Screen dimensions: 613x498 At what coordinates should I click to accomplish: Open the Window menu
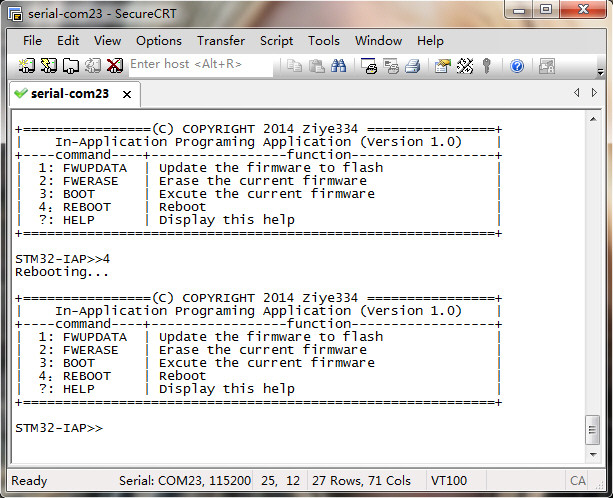click(x=378, y=41)
